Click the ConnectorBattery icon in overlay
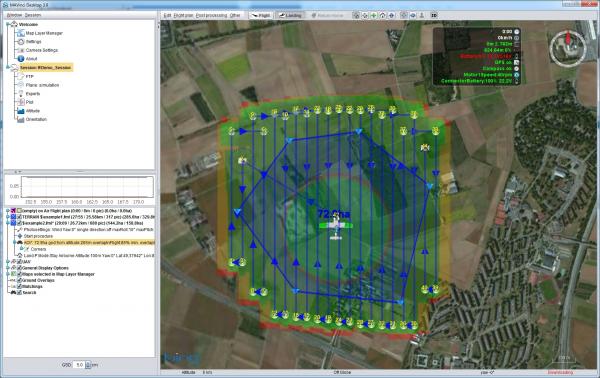600x378 pixels. 517,81
